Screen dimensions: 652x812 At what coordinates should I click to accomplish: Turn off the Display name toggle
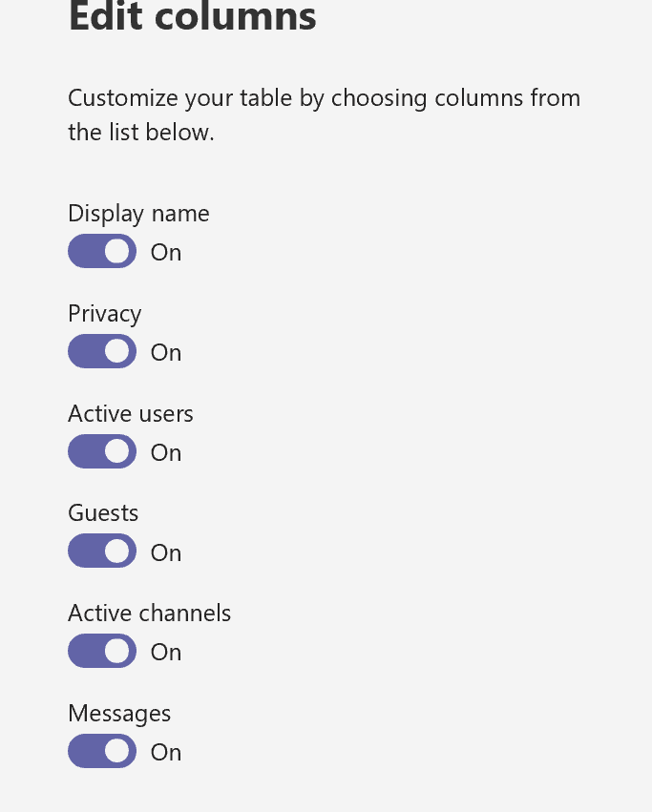click(x=102, y=252)
